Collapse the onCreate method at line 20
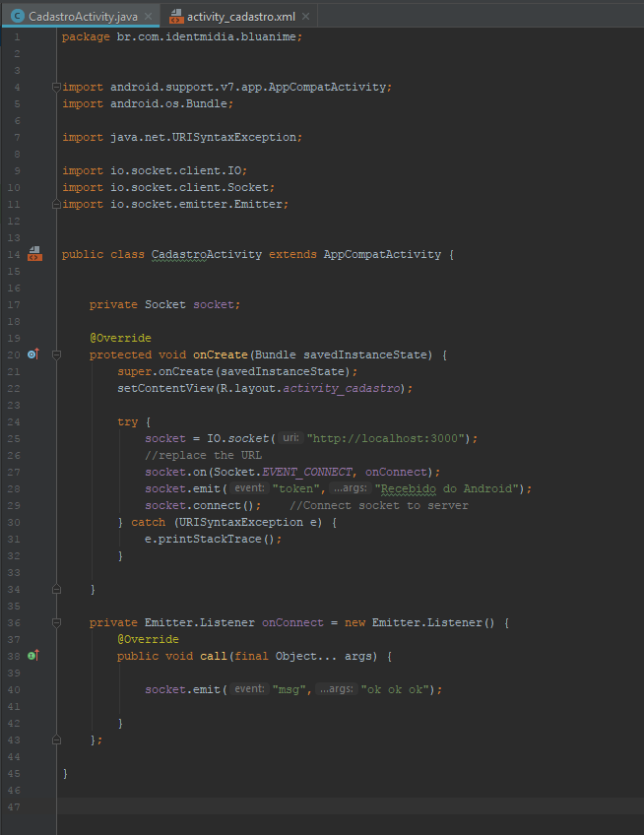This screenshot has height=835, width=644. tap(56, 354)
